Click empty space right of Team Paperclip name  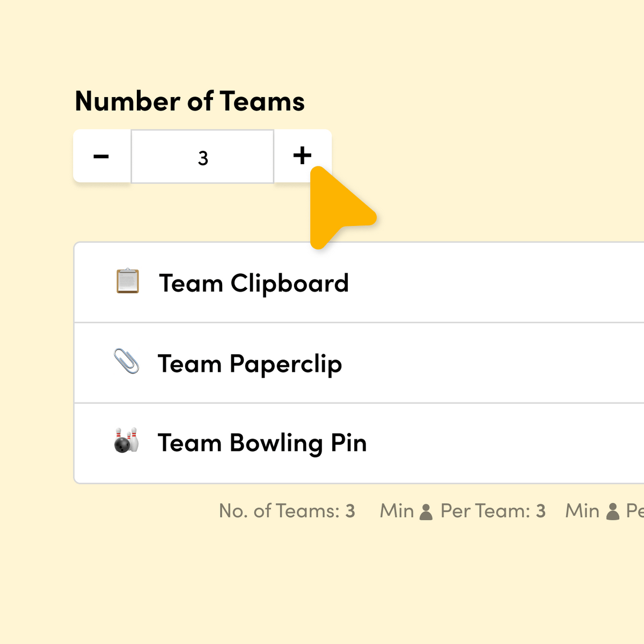483,363
